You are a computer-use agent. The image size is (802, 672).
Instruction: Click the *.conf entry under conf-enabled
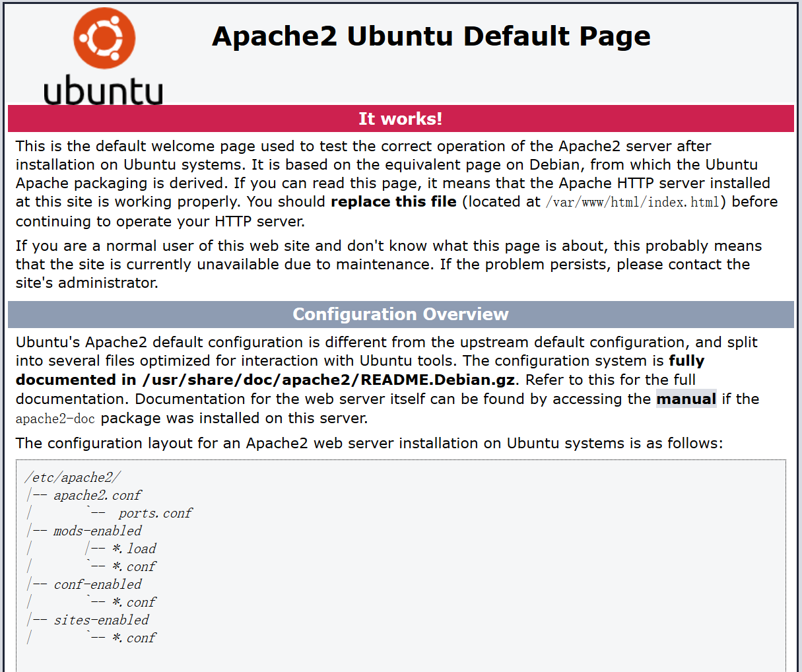(x=134, y=602)
